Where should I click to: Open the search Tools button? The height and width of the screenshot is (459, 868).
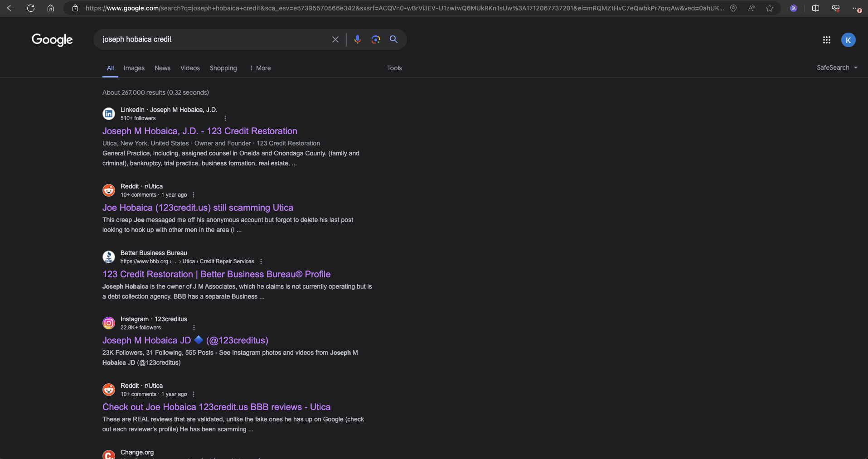click(x=394, y=68)
